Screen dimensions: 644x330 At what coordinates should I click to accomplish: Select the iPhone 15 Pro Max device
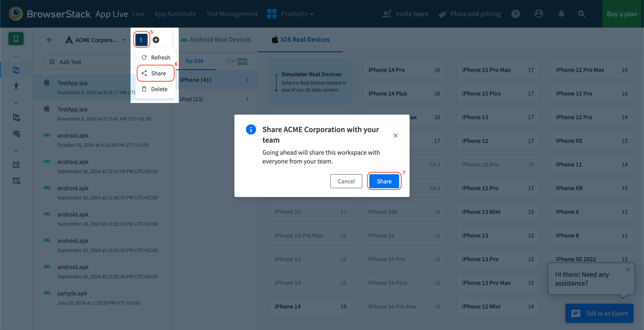point(497,70)
